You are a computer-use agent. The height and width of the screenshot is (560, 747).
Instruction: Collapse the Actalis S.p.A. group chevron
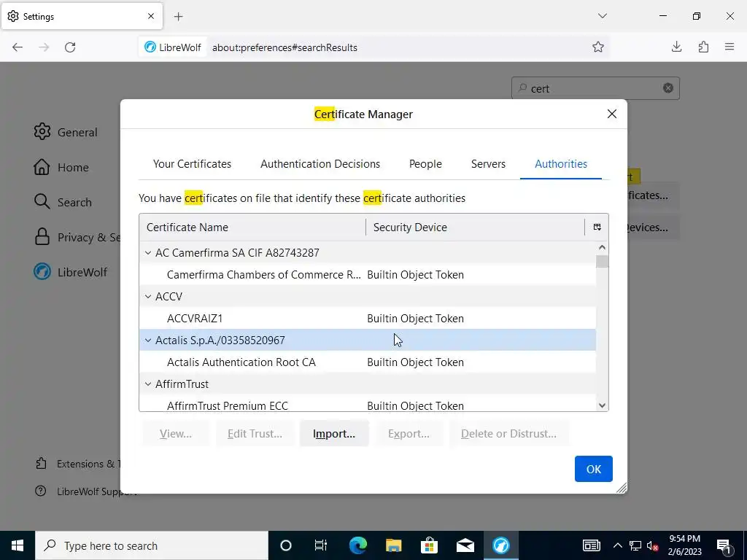point(148,341)
